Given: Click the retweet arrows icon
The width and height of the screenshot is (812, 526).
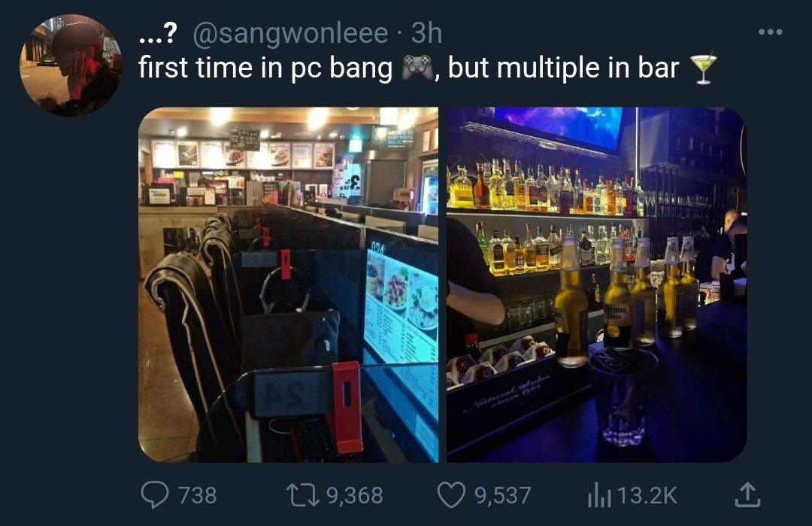Looking at the screenshot, I should pos(304,495).
